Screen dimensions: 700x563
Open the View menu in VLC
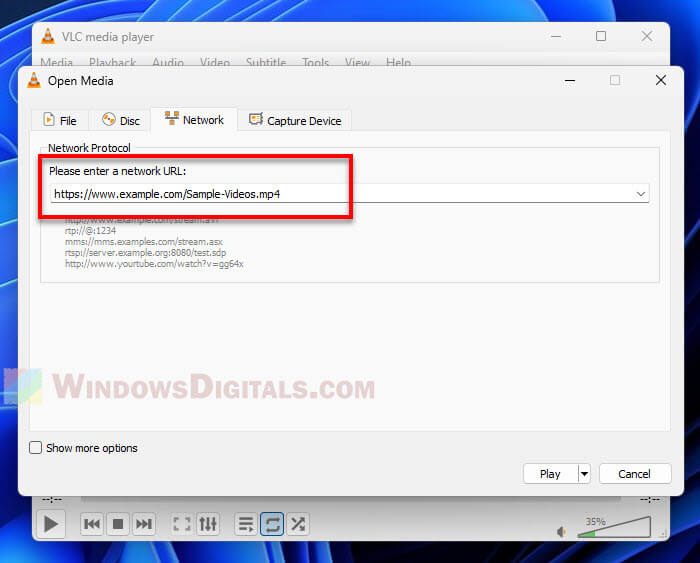tap(357, 62)
